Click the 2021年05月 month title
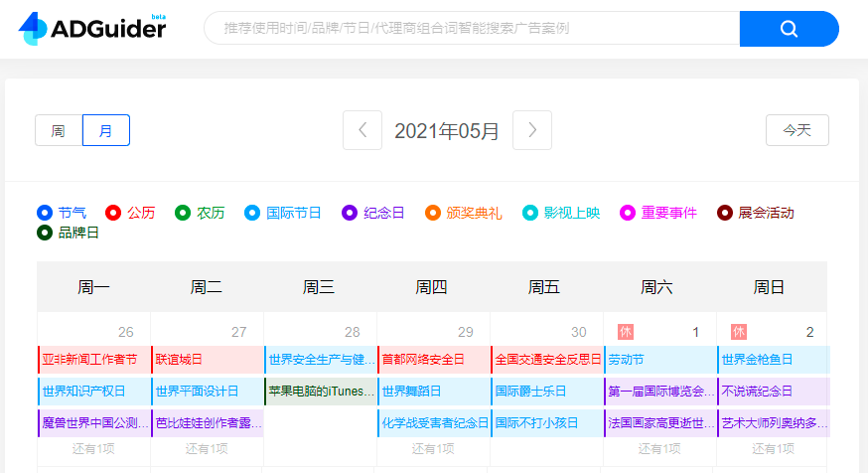The height and width of the screenshot is (473, 868). pyautogui.click(x=447, y=131)
